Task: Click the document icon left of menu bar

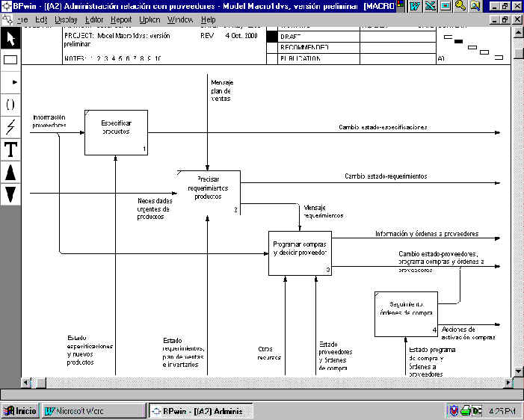Action: (x=7, y=19)
